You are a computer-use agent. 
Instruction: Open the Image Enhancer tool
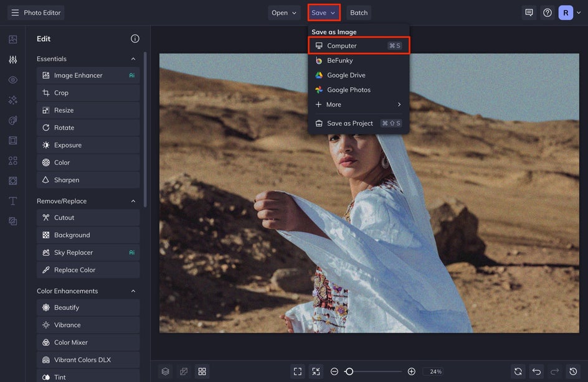(88, 75)
